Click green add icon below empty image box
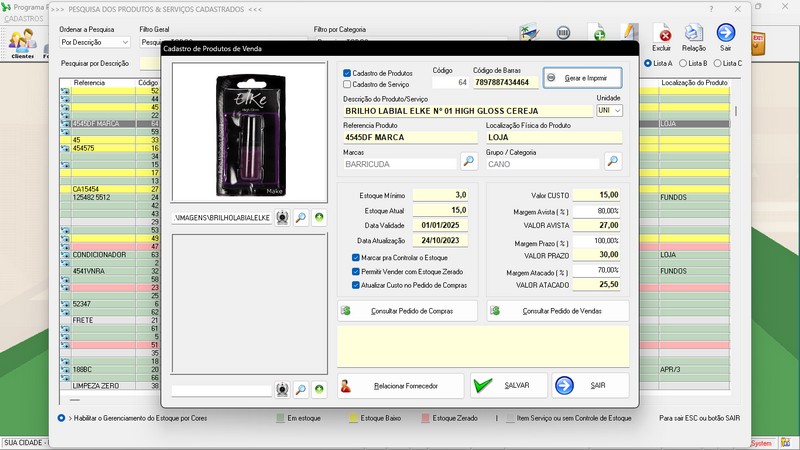The image size is (800, 450). point(319,390)
